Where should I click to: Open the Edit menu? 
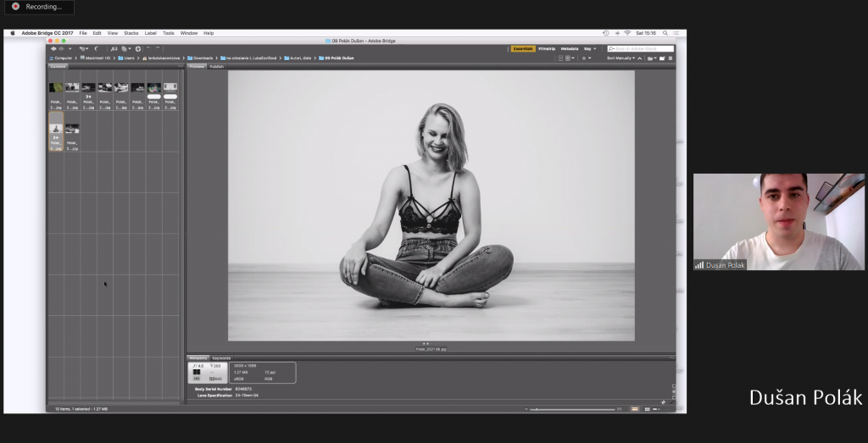click(97, 33)
